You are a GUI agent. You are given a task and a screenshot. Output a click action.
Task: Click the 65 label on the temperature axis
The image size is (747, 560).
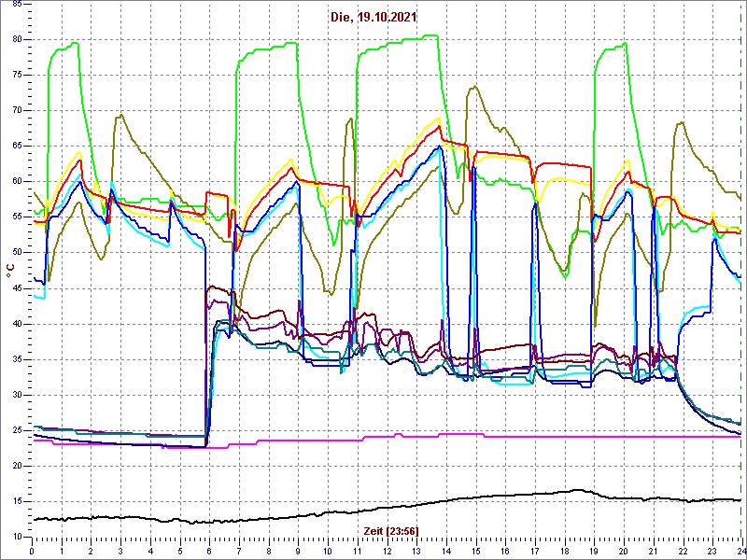[16, 147]
